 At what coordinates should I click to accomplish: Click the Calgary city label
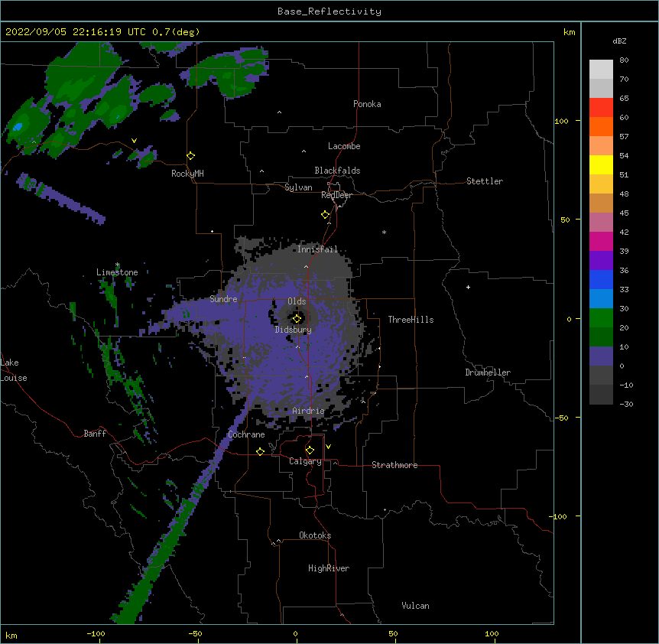coord(305,461)
